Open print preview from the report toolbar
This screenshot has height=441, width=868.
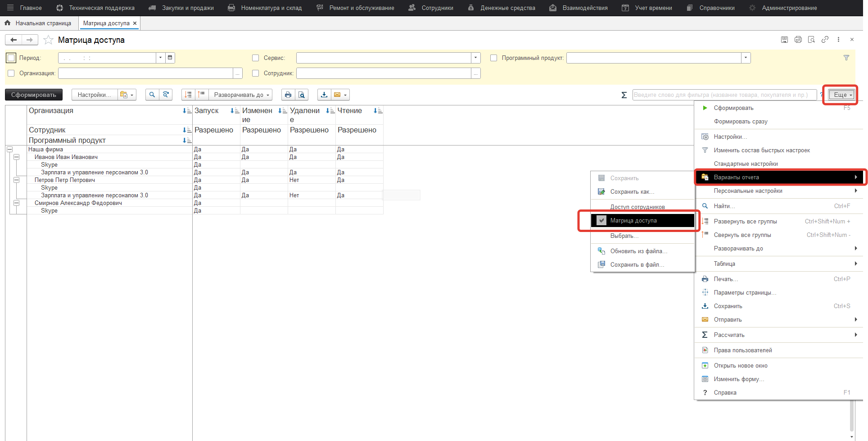pos(302,95)
